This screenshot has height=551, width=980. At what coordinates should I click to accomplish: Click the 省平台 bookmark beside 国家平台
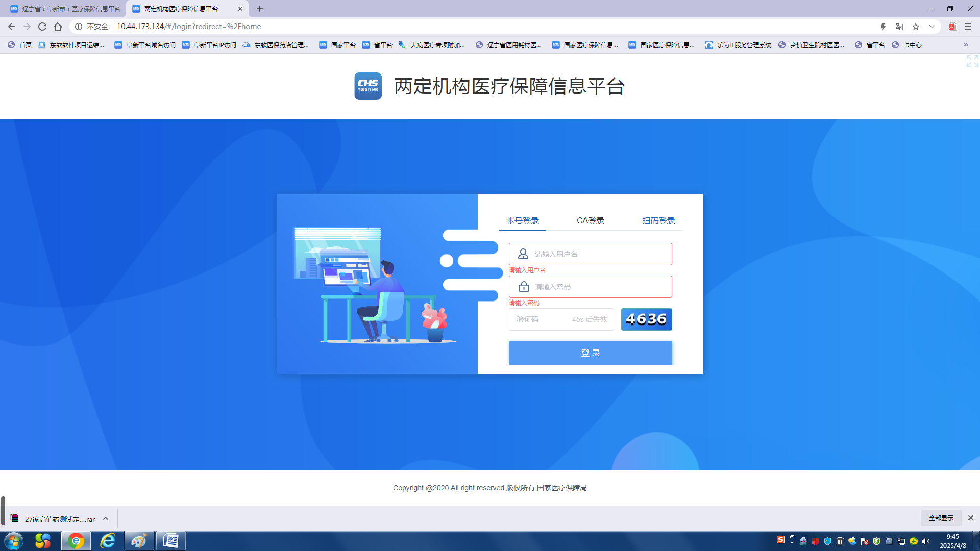(x=378, y=45)
